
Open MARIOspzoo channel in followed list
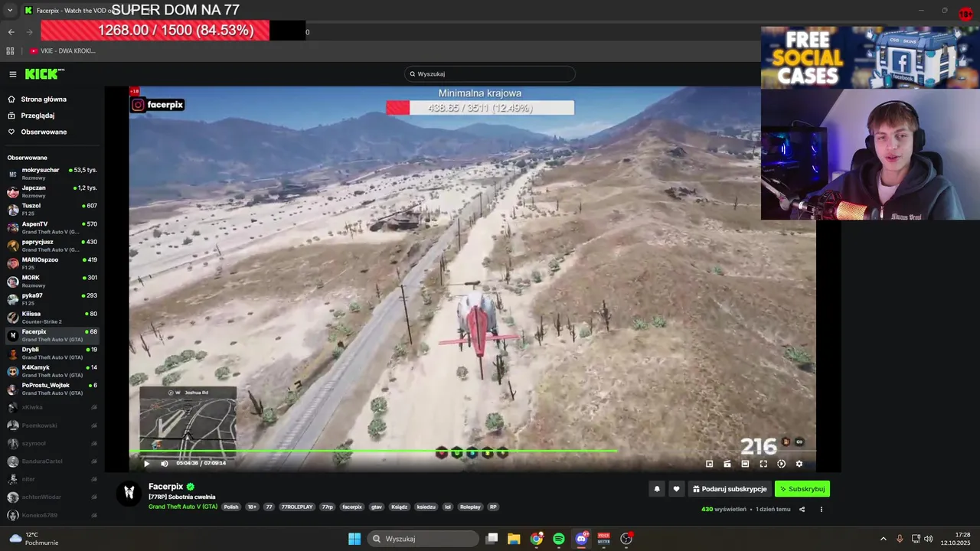point(51,263)
